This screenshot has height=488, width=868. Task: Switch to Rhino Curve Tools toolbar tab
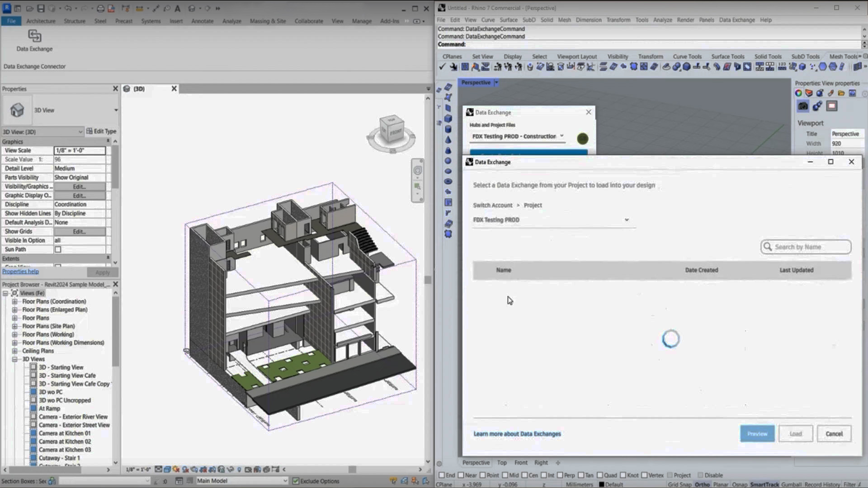[687, 56]
